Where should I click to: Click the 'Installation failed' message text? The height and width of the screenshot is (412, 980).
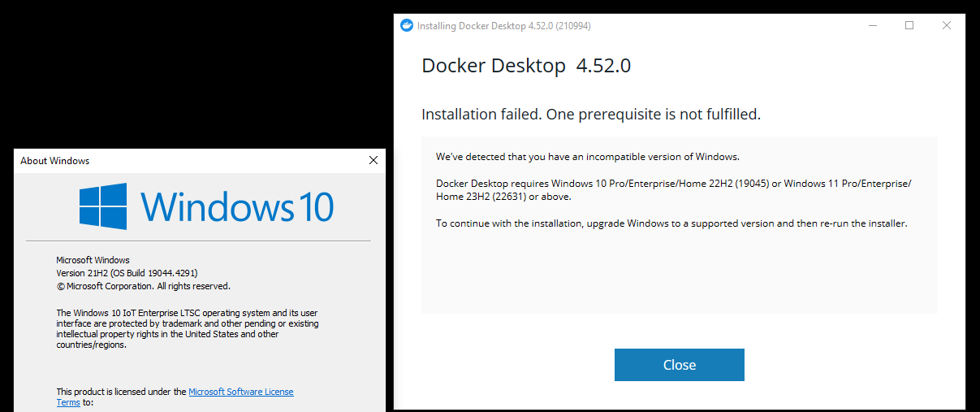coord(591,115)
